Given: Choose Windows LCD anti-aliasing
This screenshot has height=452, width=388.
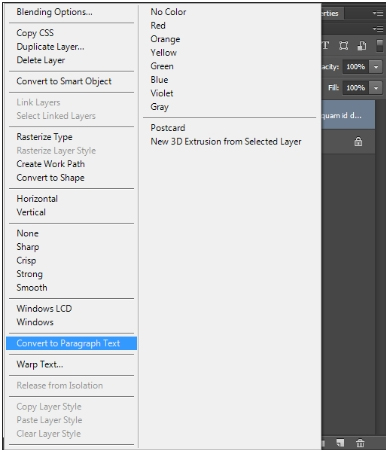Looking at the screenshot, I should pos(44,309).
